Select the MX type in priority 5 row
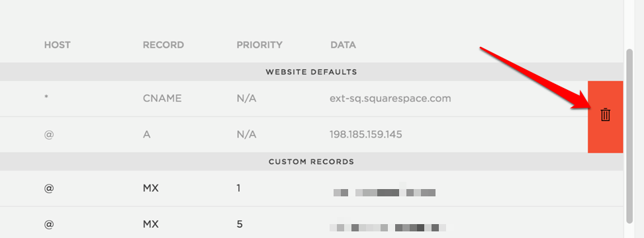This screenshot has width=644, height=238. tap(151, 225)
